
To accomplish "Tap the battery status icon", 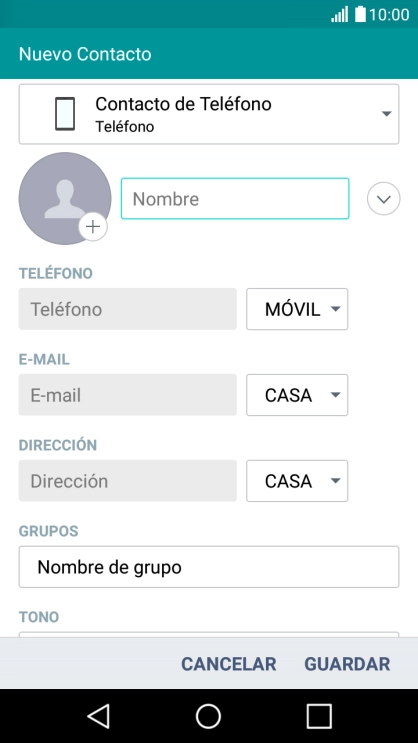I will (x=361, y=14).
